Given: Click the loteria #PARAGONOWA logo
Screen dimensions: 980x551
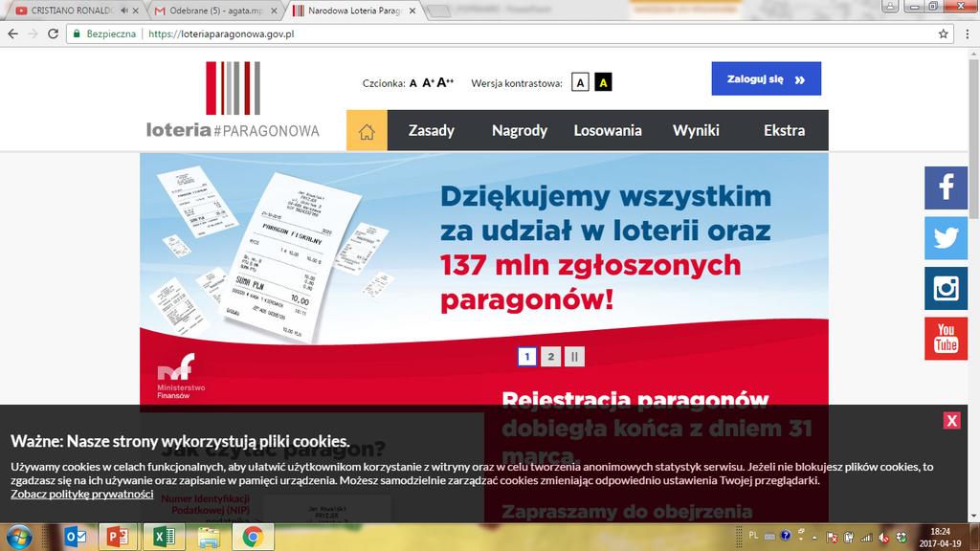Looking at the screenshot, I should [233, 99].
